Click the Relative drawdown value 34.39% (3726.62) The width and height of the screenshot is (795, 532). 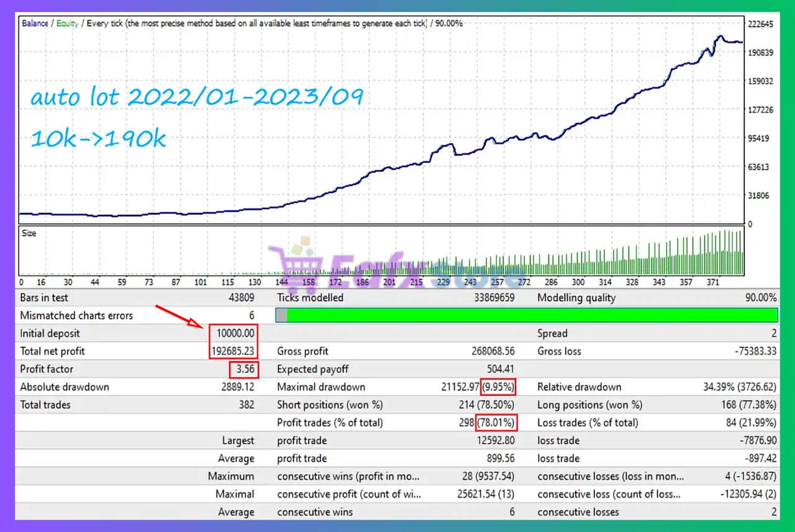[735, 387]
